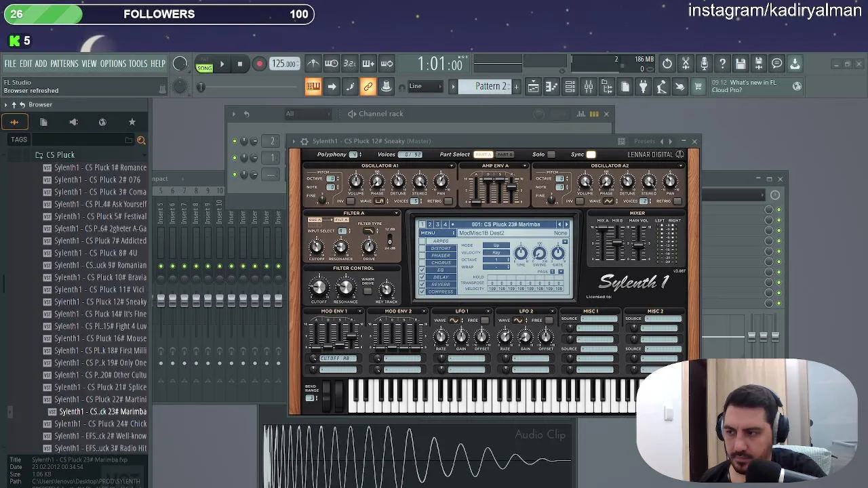Open the Piano roll view icon
The width and height of the screenshot is (868, 488).
551,87
